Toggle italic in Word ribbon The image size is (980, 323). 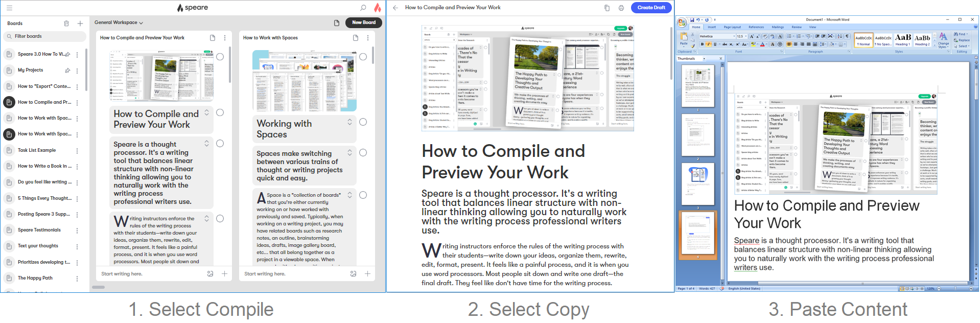coord(708,44)
